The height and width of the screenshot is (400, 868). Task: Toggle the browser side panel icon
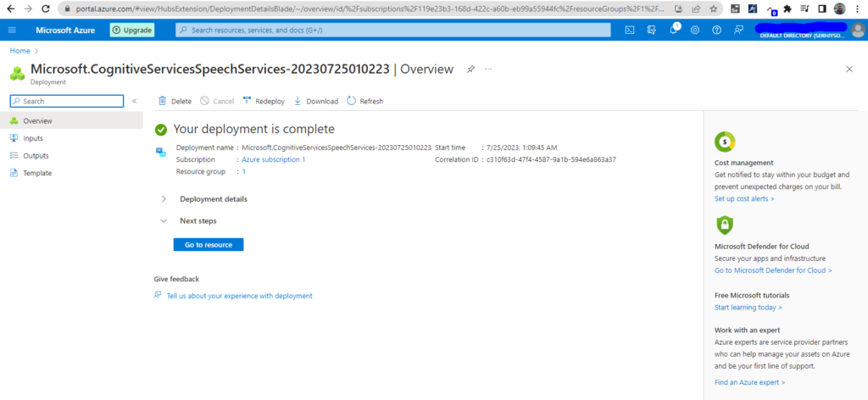822,8
